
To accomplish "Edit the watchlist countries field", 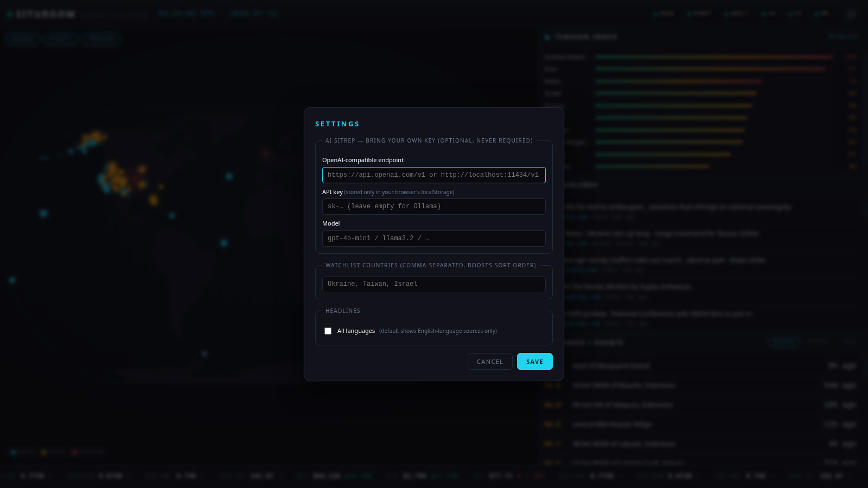I will 434,284.
